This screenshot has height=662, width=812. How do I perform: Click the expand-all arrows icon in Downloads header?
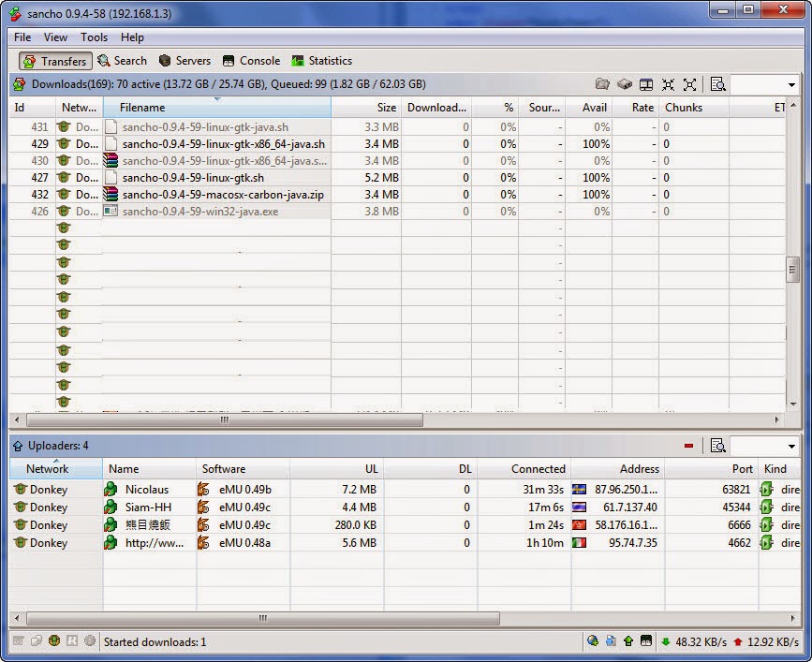coord(690,84)
